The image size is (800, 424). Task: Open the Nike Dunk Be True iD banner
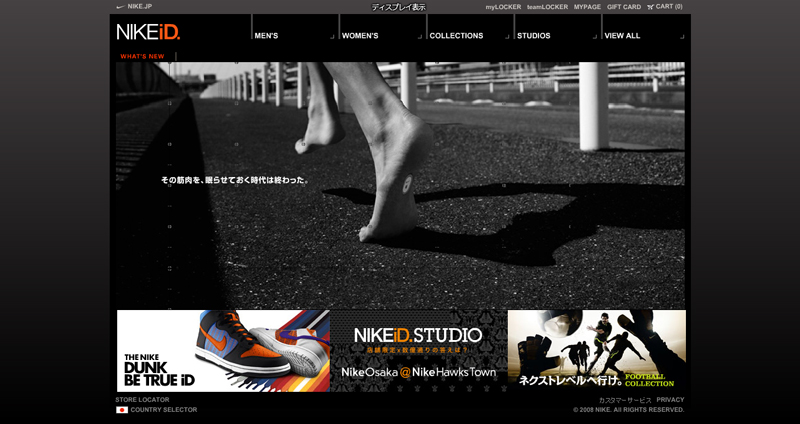223,351
